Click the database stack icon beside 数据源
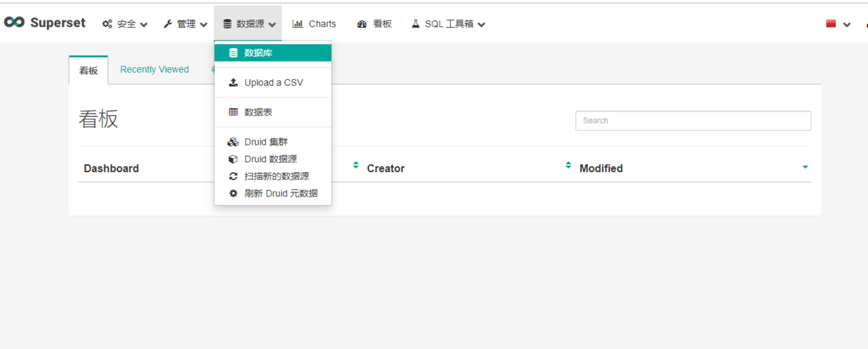 coord(227,24)
